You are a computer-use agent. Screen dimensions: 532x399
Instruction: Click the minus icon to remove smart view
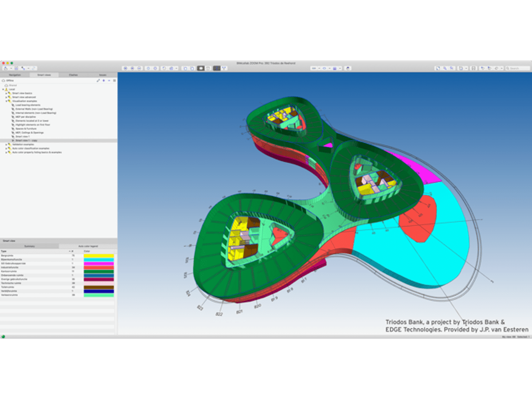[109, 81]
